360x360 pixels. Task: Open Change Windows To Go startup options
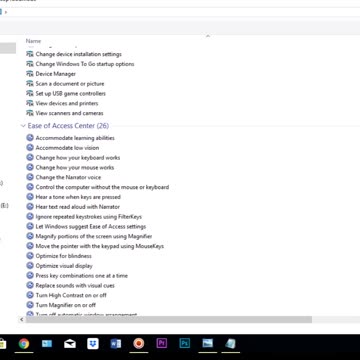85,64
